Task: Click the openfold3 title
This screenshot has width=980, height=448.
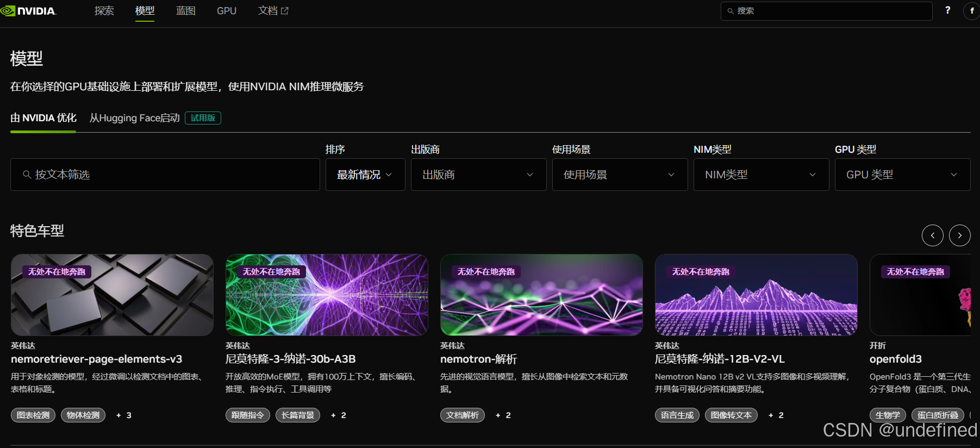Action: tap(896, 359)
